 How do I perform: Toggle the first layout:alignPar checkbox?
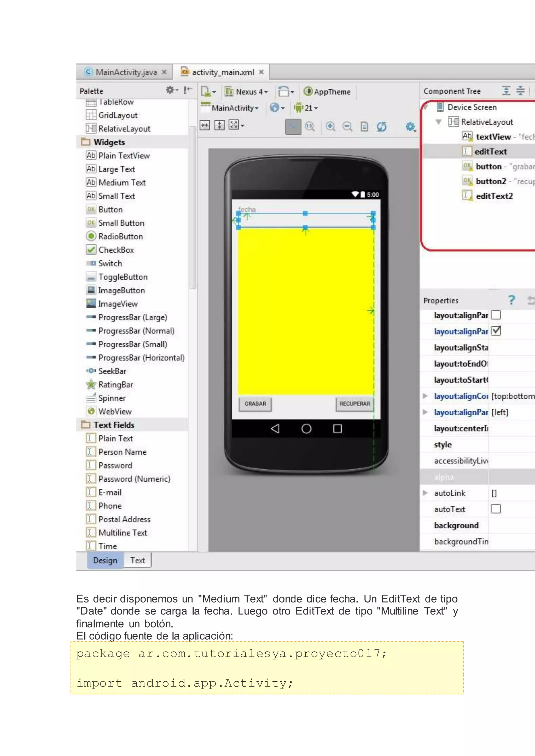click(496, 315)
